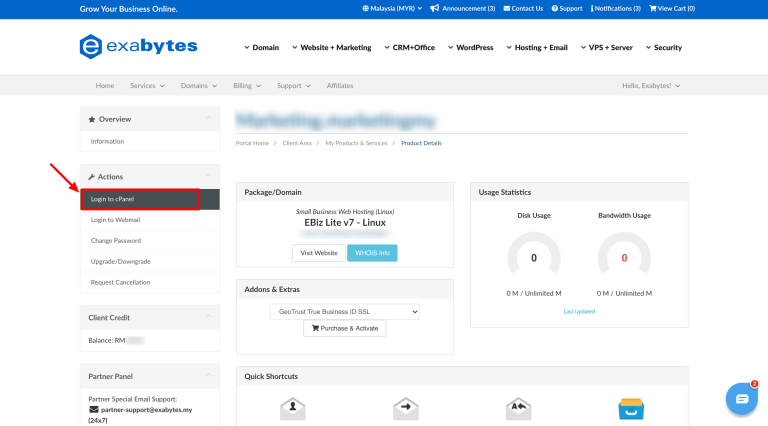Open the Hello, Exabytes! account dropdown

pyautogui.click(x=651, y=86)
